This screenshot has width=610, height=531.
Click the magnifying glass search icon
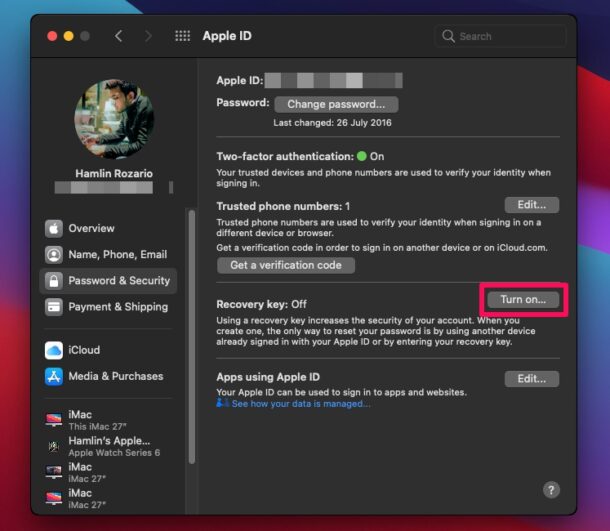[448, 36]
